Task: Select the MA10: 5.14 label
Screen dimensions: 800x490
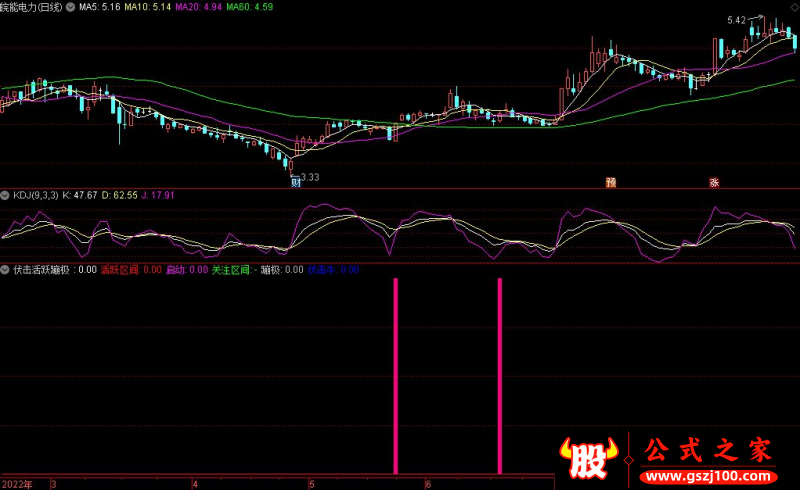Action: tap(147, 7)
